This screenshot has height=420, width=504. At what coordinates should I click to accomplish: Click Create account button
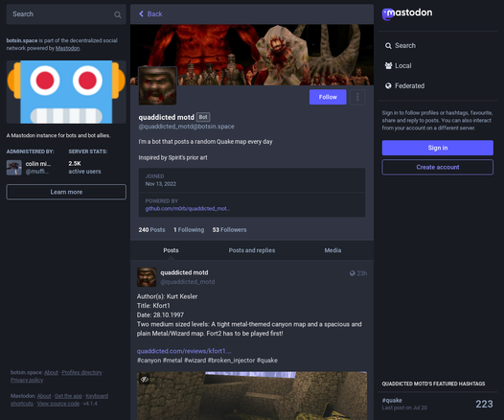(438, 167)
